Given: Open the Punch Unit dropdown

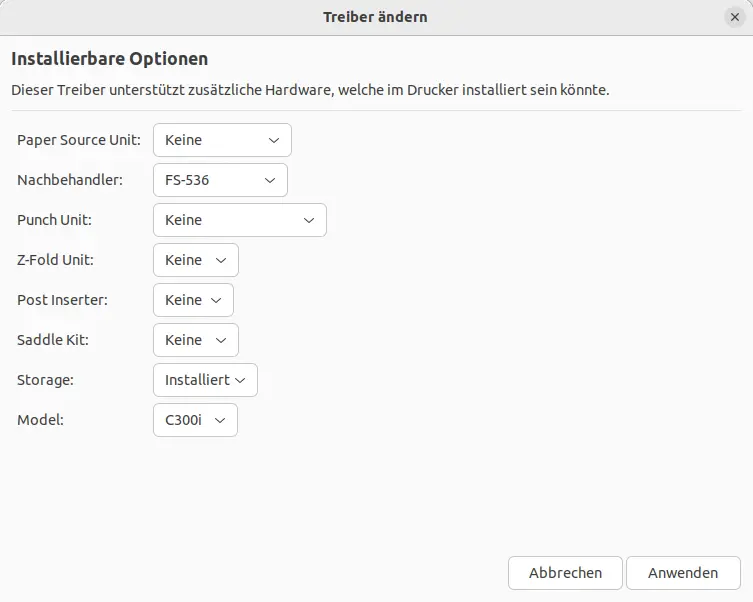Looking at the screenshot, I should [240, 220].
